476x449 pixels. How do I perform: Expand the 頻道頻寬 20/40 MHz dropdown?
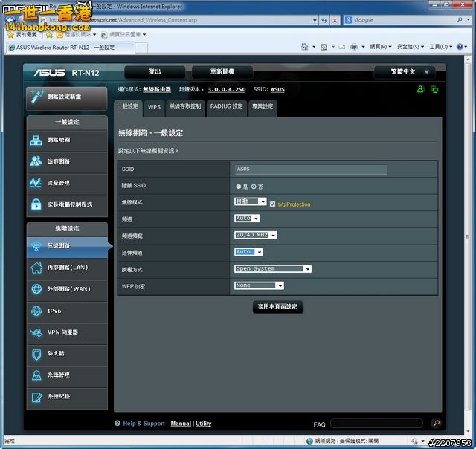(x=255, y=235)
